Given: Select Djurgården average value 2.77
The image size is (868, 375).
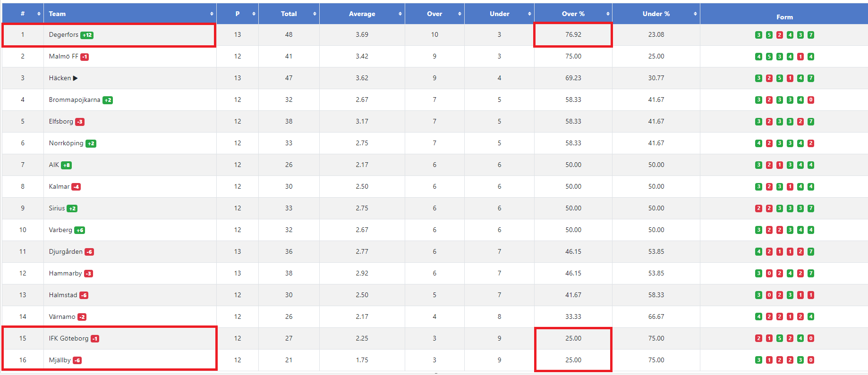Looking at the screenshot, I should 362,251.
